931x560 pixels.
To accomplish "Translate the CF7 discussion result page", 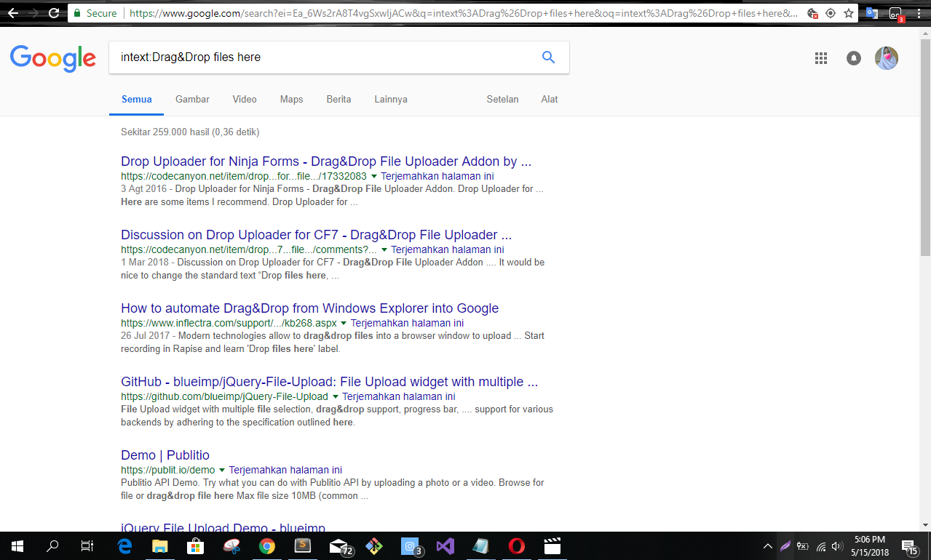I will tap(448, 250).
